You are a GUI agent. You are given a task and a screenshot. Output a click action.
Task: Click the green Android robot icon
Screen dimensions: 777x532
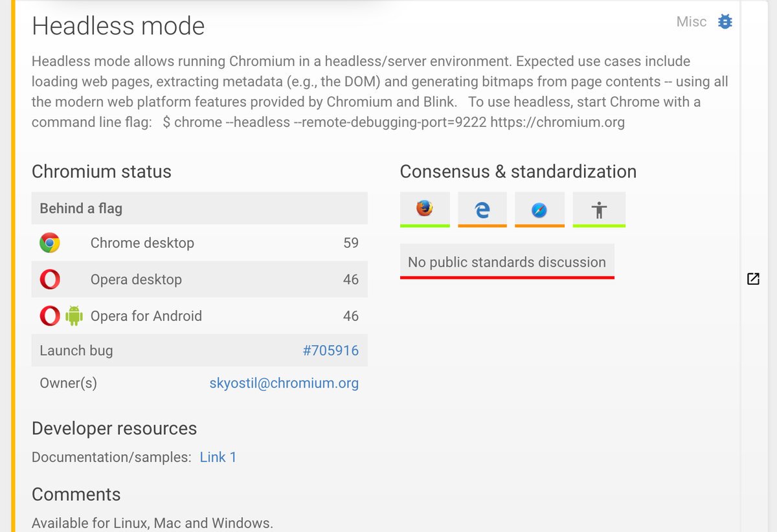coord(74,316)
